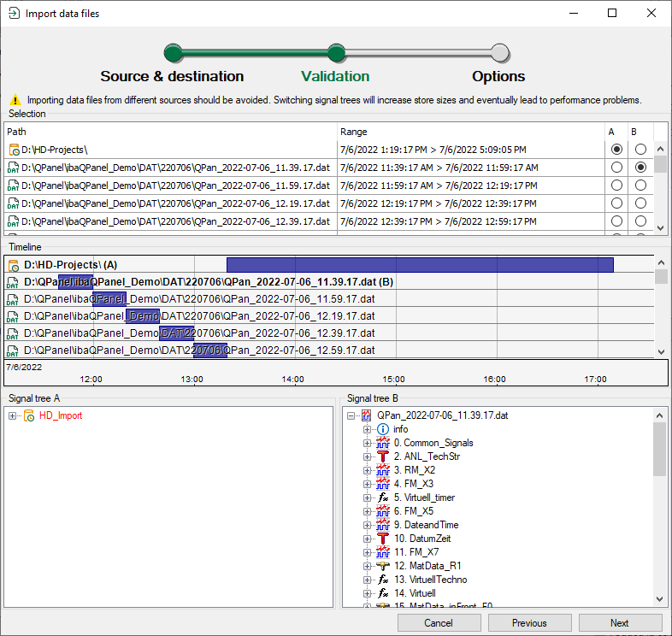Viewport: 672px width, 636px height.
Task: Click the info icon in Signal tree B
Action: tap(383, 429)
